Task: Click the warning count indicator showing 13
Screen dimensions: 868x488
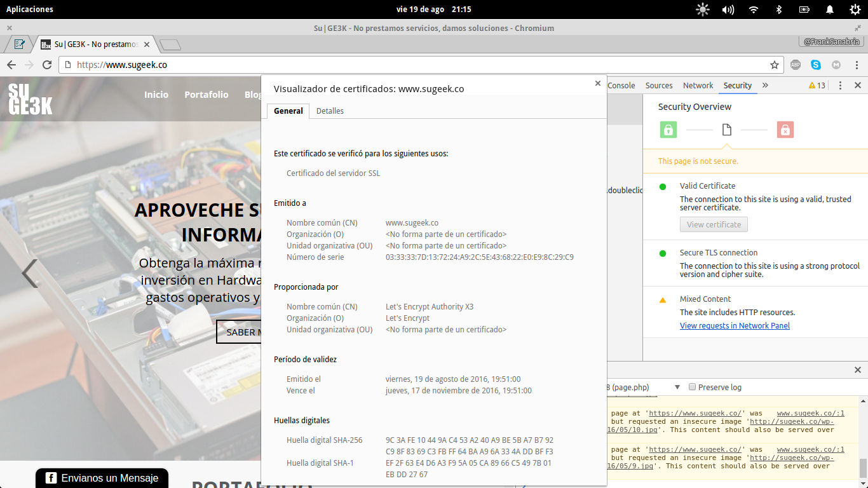Action: pos(817,85)
